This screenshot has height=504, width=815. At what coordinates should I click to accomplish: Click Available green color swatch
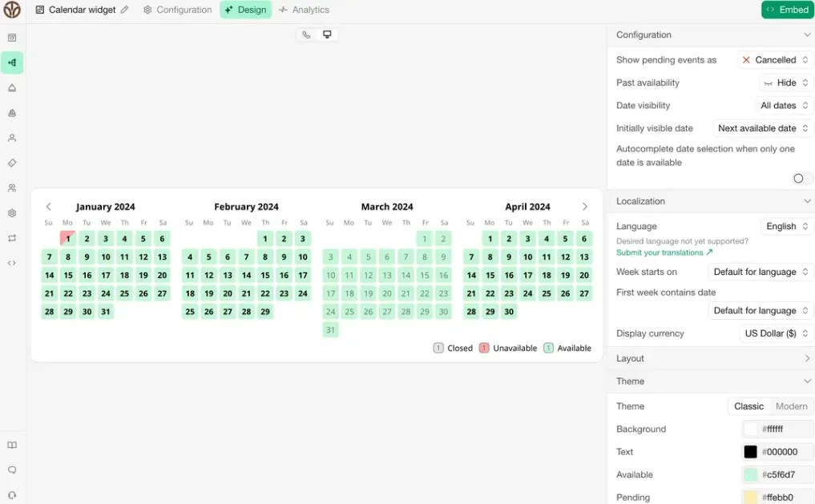pyautogui.click(x=750, y=475)
